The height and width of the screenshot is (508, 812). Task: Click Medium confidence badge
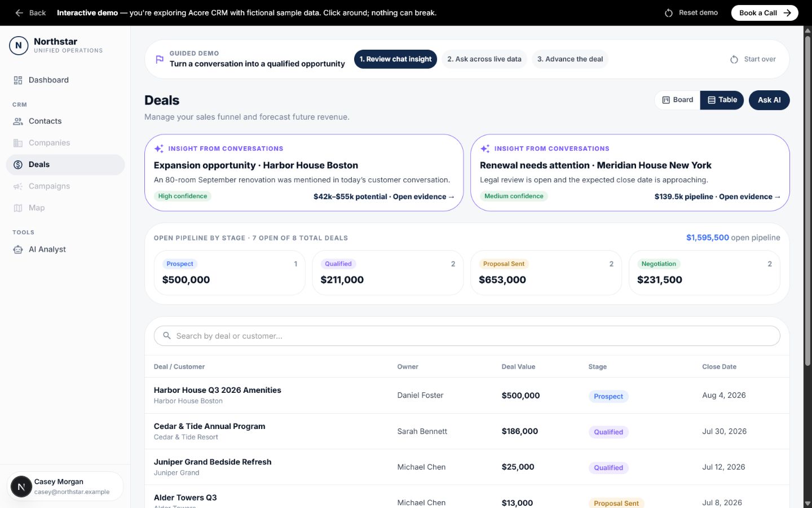[514, 196]
